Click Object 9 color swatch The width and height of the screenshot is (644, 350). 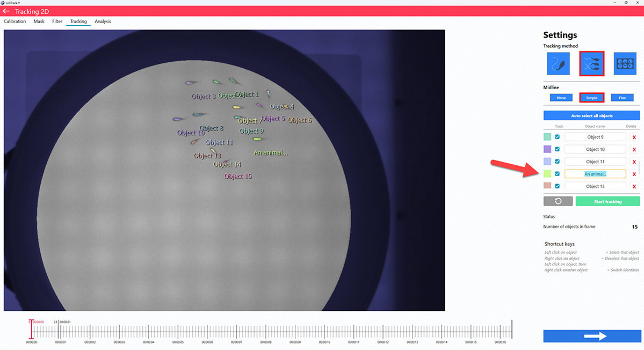tap(547, 137)
